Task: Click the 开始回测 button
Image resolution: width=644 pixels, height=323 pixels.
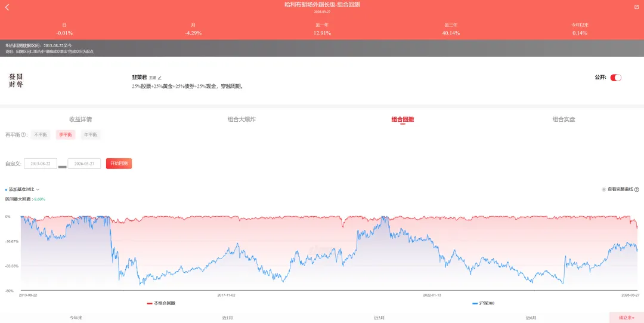Action: coord(119,164)
